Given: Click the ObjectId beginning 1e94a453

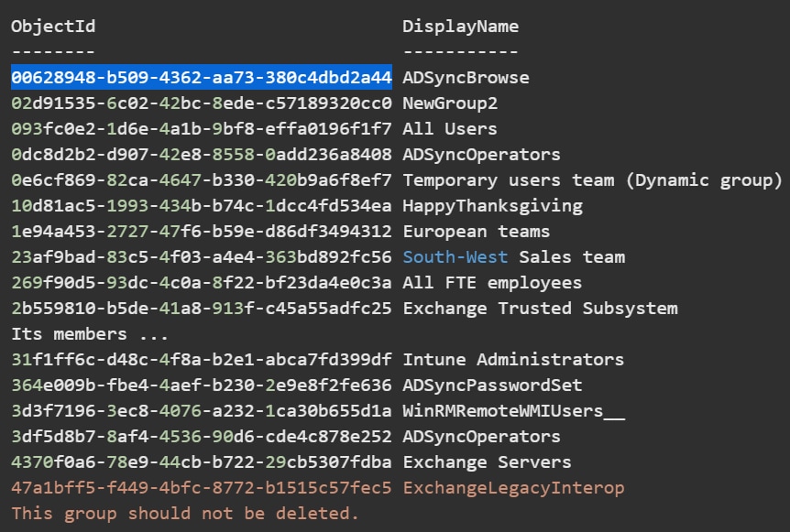Looking at the screenshot, I should click(x=202, y=232).
